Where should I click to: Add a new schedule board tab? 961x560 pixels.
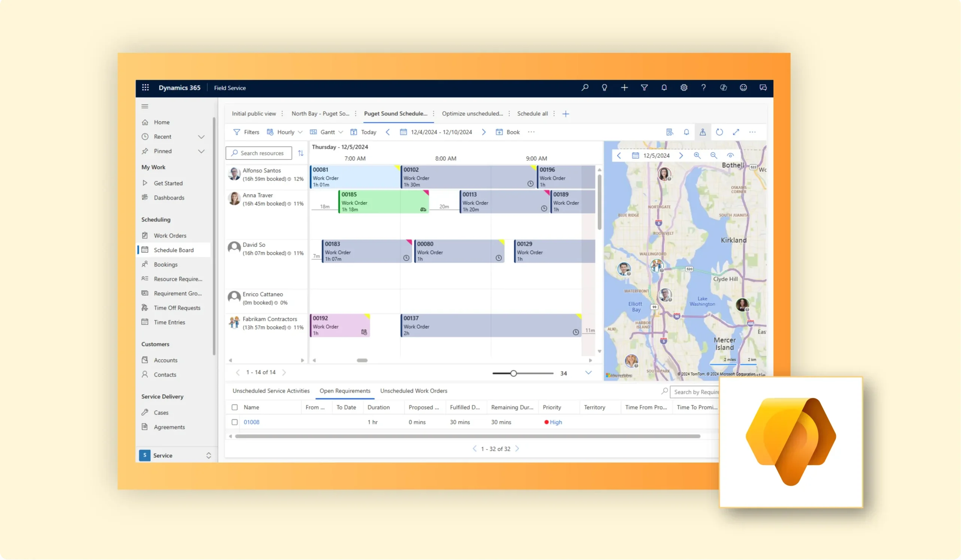(566, 114)
